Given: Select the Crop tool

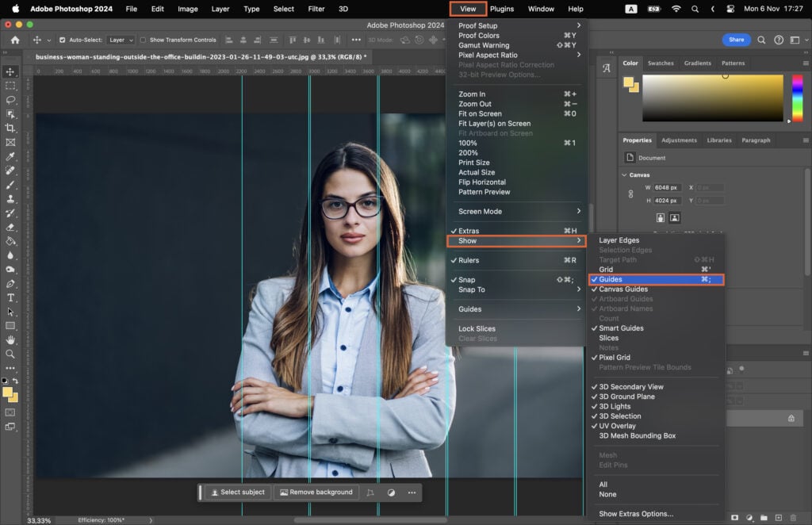Looking at the screenshot, I should coord(10,128).
